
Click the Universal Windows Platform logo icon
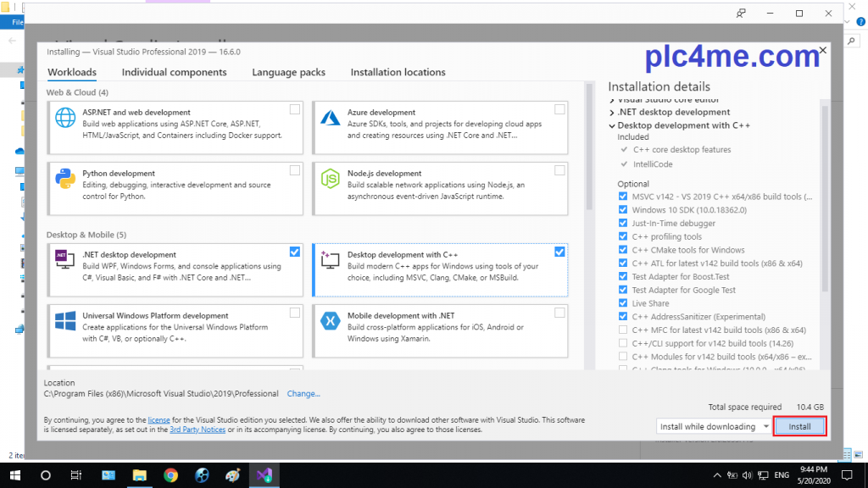(65, 321)
